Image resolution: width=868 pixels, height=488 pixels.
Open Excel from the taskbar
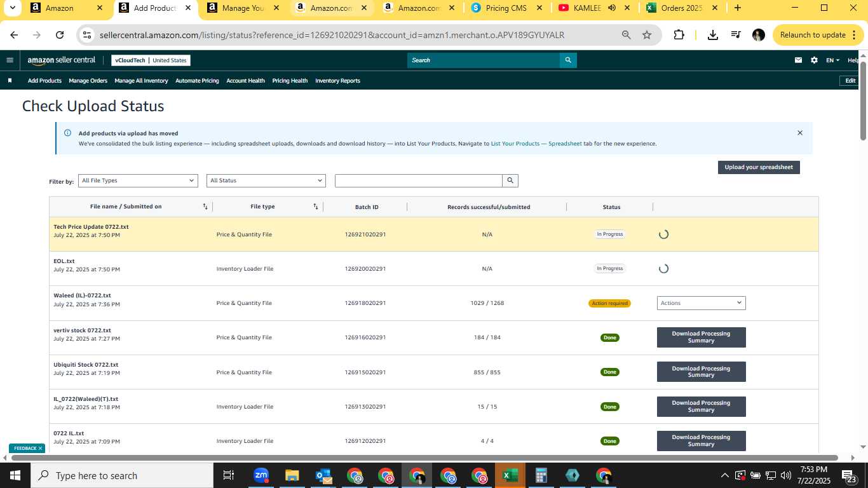click(510, 475)
